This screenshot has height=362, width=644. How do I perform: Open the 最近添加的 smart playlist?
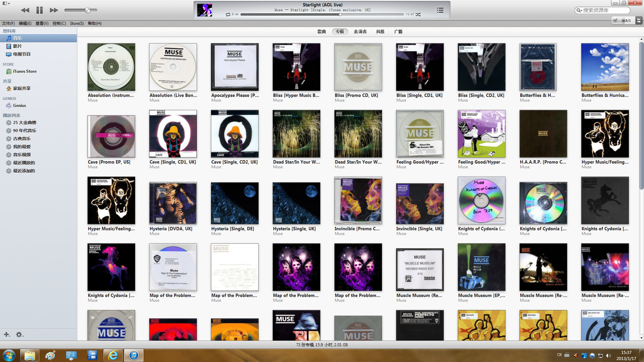tap(38, 171)
